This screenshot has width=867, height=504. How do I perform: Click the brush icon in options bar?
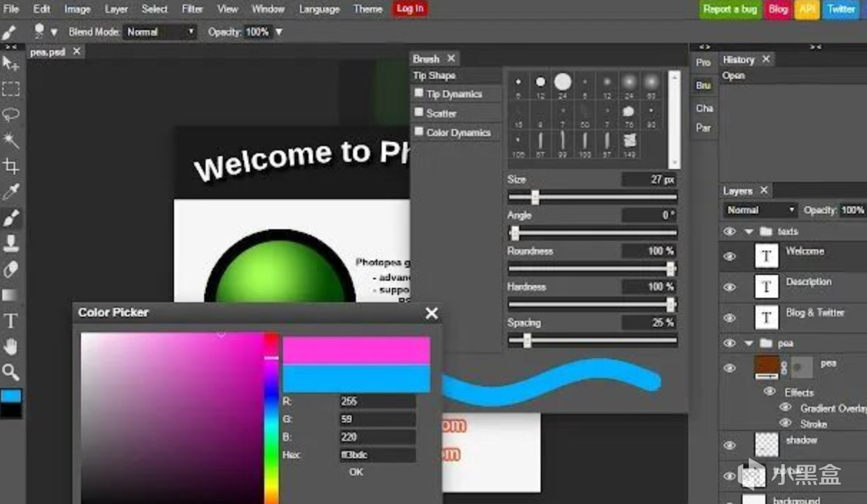pos(9,32)
